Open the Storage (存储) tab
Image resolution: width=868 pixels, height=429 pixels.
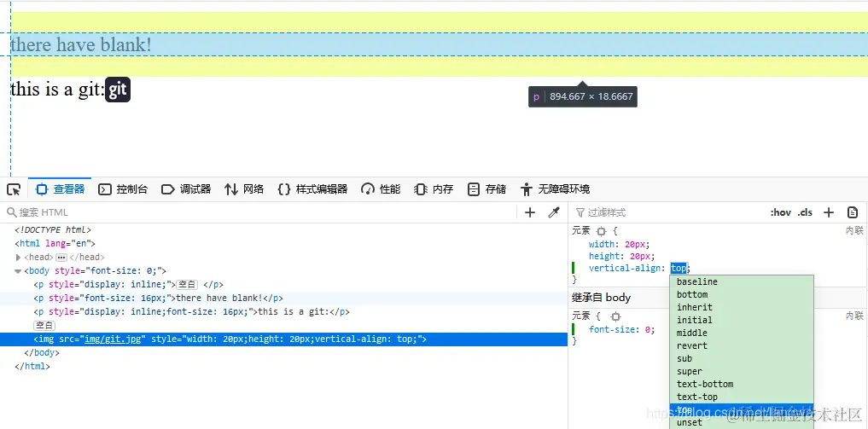[x=486, y=189]
